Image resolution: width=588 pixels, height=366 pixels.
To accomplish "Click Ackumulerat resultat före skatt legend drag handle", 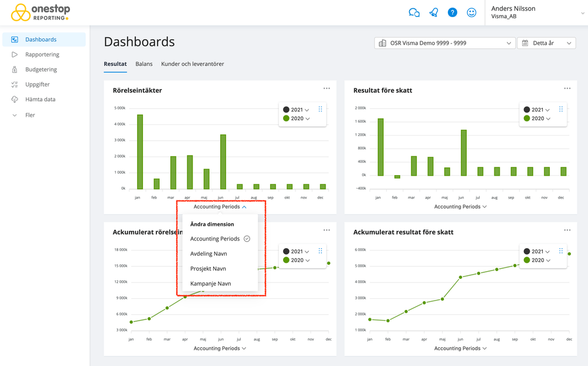I will [x=561, y=250].
